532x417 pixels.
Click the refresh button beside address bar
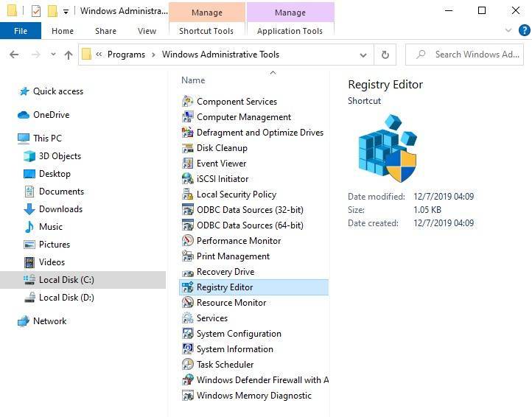(x=385, y=55)
